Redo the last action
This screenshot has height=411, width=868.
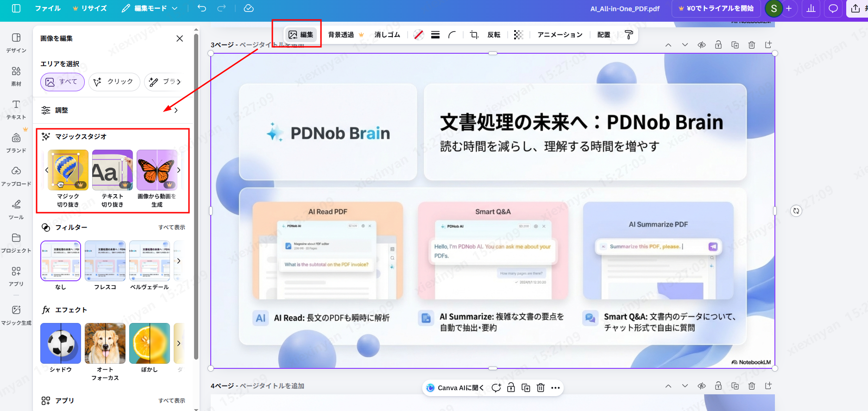click(x=222, y=8)
